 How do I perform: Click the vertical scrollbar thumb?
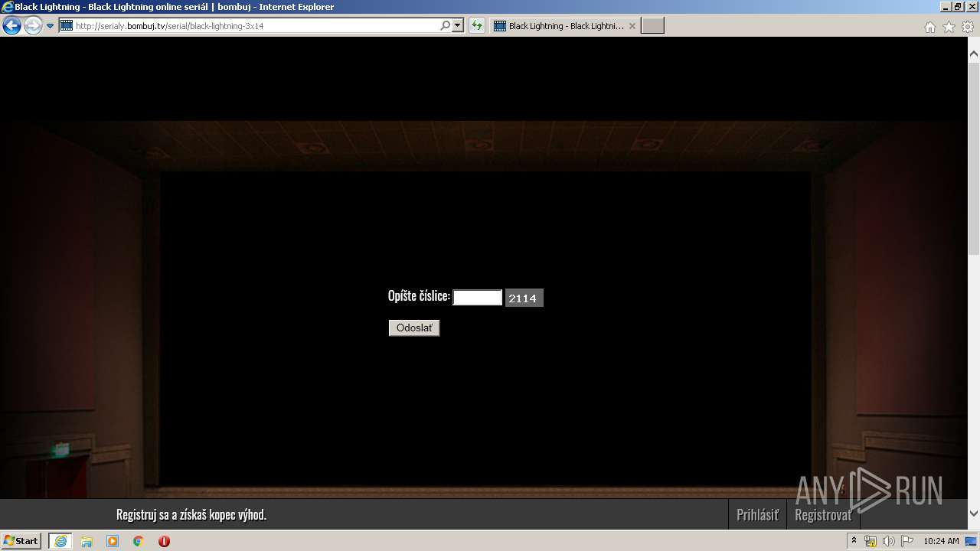tap(974, 158)
